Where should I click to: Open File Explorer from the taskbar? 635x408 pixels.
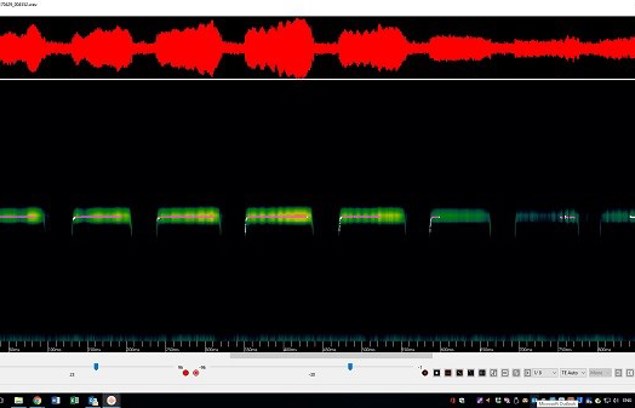click(18, 400)
